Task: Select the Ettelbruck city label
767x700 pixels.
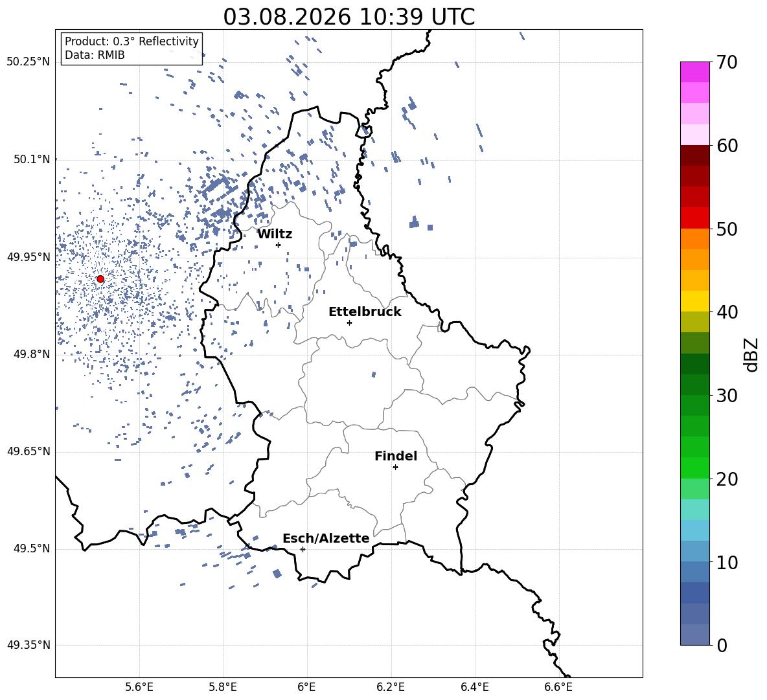Action: 365,312
